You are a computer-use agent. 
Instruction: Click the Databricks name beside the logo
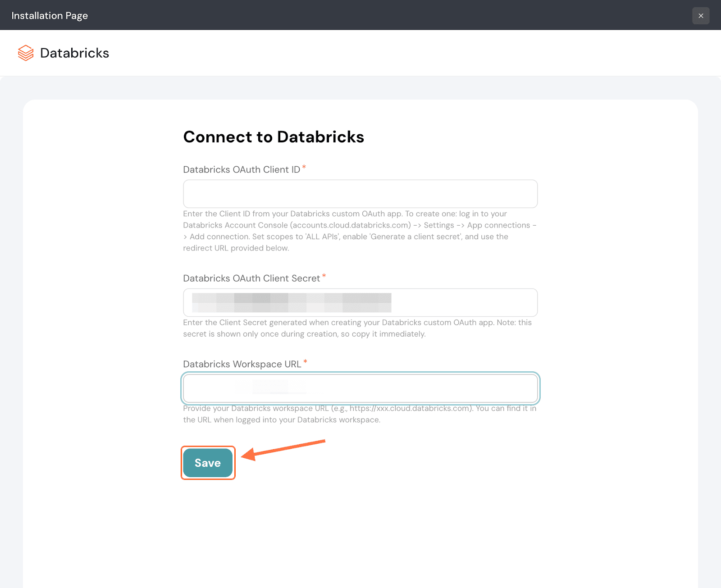[74, 53]
